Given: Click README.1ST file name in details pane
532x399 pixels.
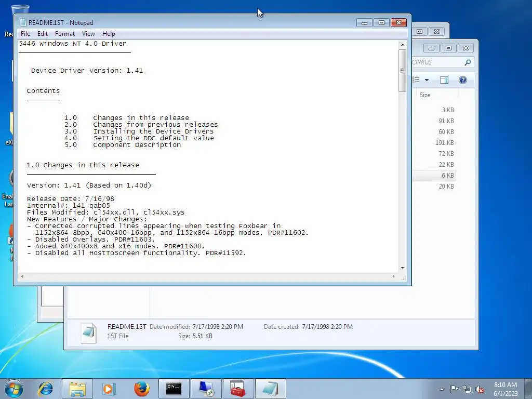Looking at the screenshot, I should (x=127, y=327).
